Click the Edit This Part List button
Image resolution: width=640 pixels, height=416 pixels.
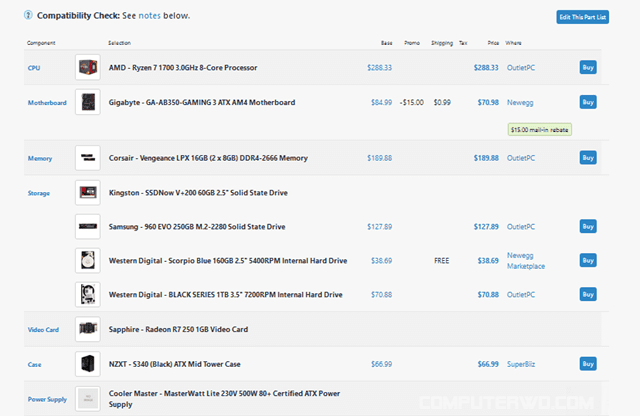pos(582,17)
